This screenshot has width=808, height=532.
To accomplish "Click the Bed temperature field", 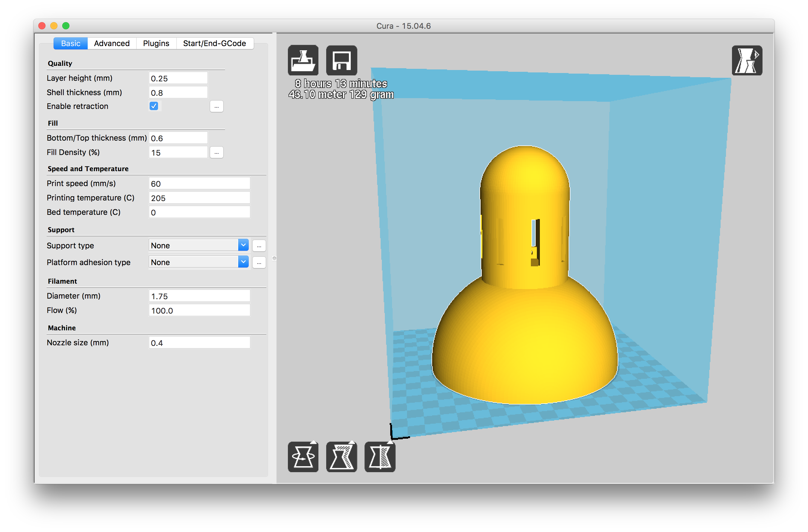I will pos(200,212).
